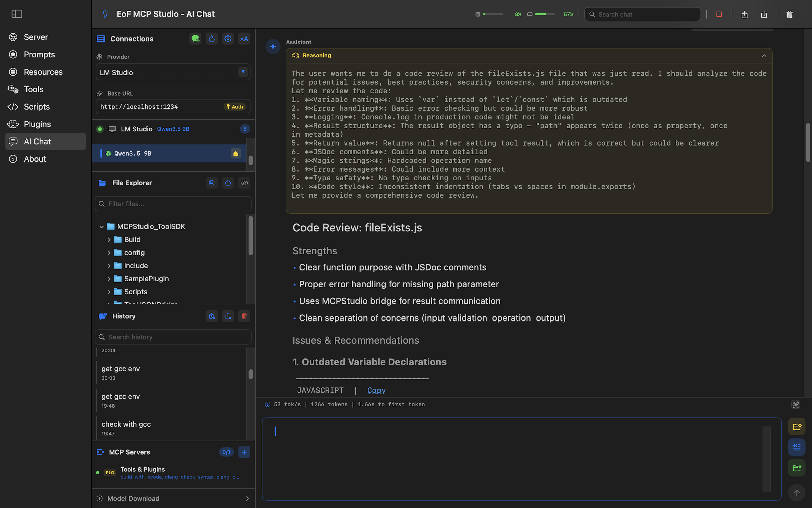Image resolution: width=812 pixels, height=508 pixels.
Task: Click blue quote-list icon beside input
Action: [797, 447]
